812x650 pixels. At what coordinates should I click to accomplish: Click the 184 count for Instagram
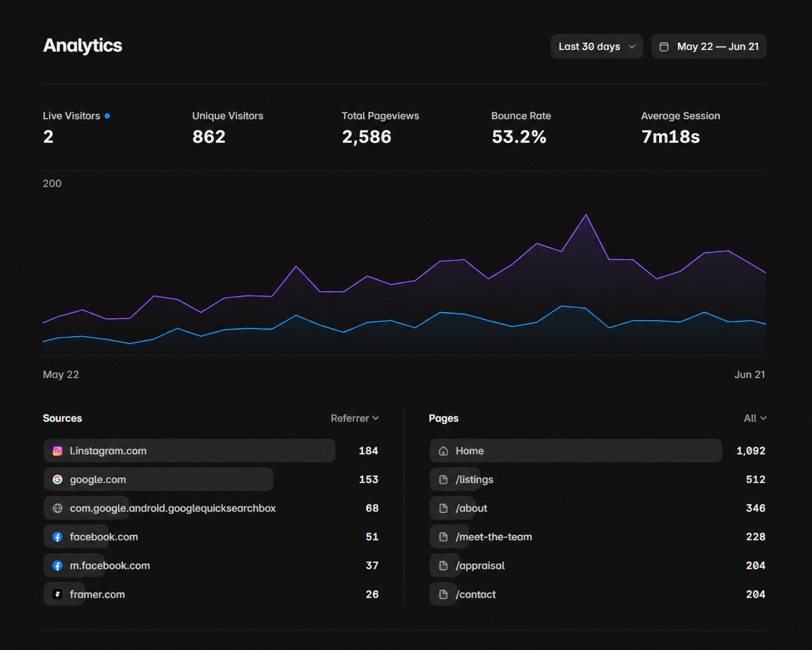(368, 451)
